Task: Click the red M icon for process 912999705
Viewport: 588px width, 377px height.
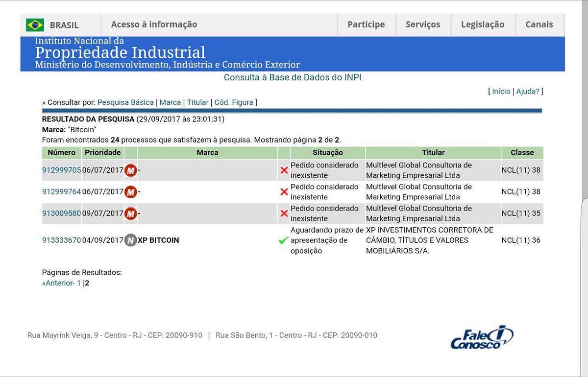Action: 130,170
